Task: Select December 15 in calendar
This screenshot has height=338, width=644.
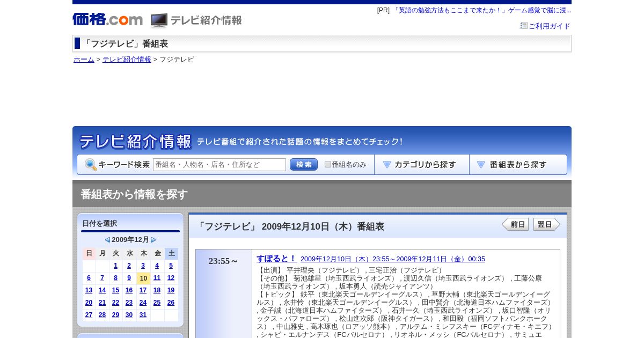Action: 115,290
